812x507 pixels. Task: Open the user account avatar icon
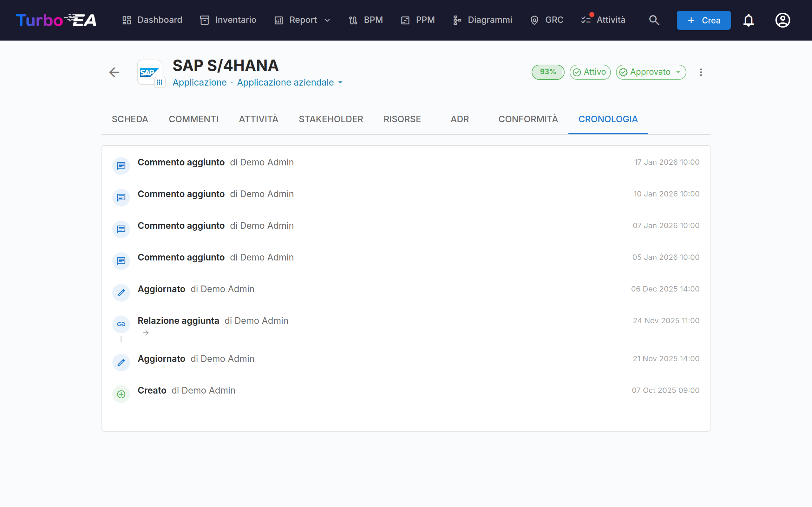pos(783,20)
